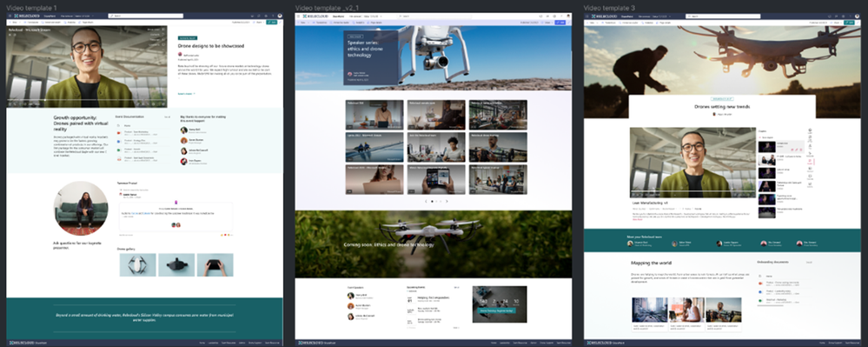Open 'Mapping the world' heading
Viewport: 868px width, 347px height.
(x=652, y=263)
